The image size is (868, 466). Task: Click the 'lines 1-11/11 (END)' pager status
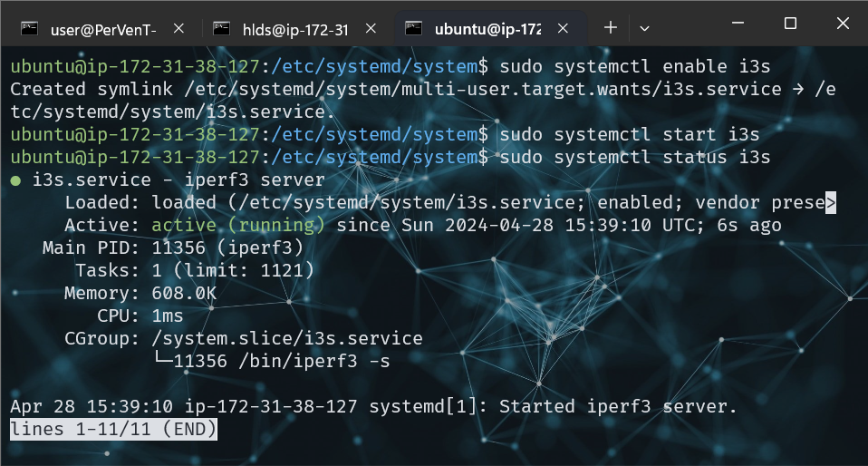[113, 429]
